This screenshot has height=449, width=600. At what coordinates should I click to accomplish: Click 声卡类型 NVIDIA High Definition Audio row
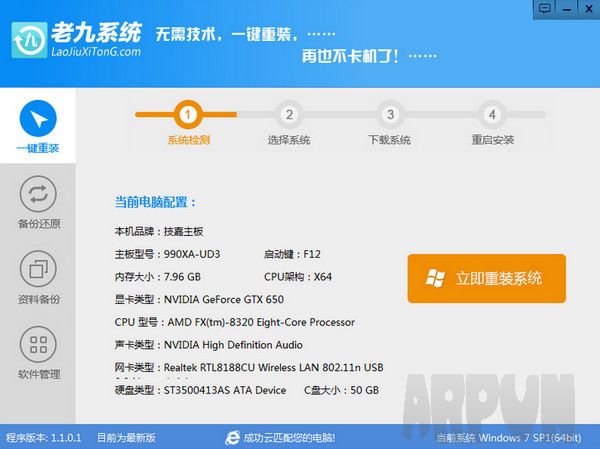pyautogui.click(x=209, y=345)
